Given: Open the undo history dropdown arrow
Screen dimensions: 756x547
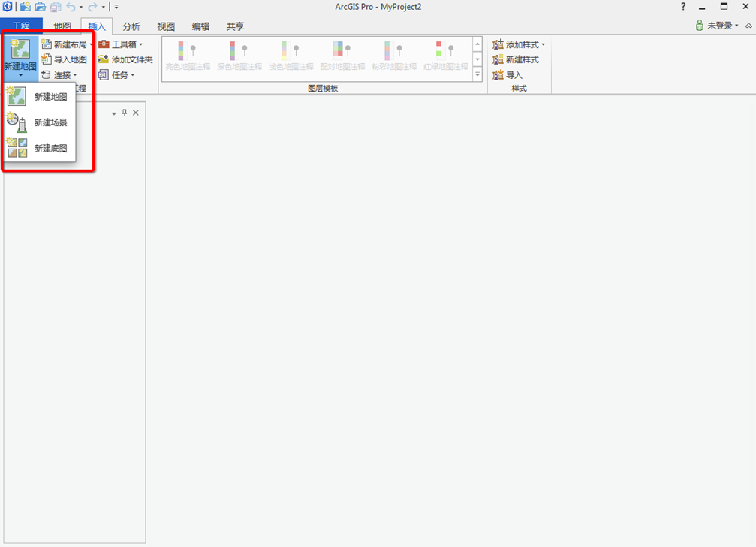Looking at the screenshot, I should pos(81,7).
